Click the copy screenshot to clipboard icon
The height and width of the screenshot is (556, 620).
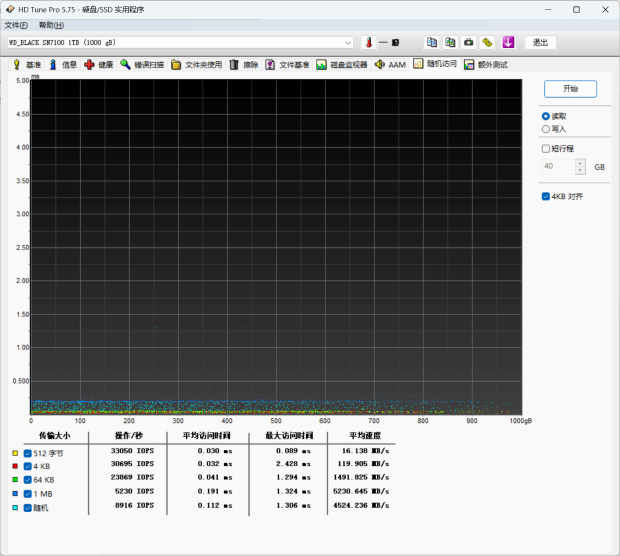click(x=450, y=42)
